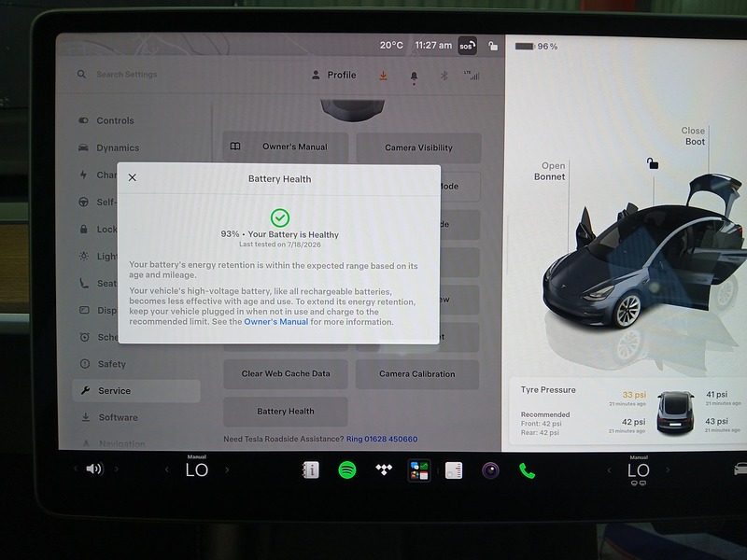747x560 pixels.
Task: Select Navigation in settings sidebar
Action: coord(121,444)
